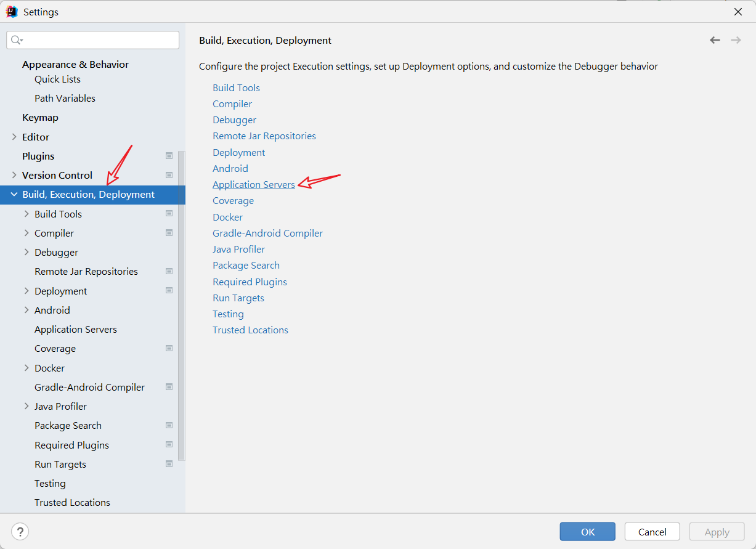Image resolution: width=756 pixels, height=549 pixels.
Task: Open the Docker link in right pane
Action: click(x=227, y=217)
